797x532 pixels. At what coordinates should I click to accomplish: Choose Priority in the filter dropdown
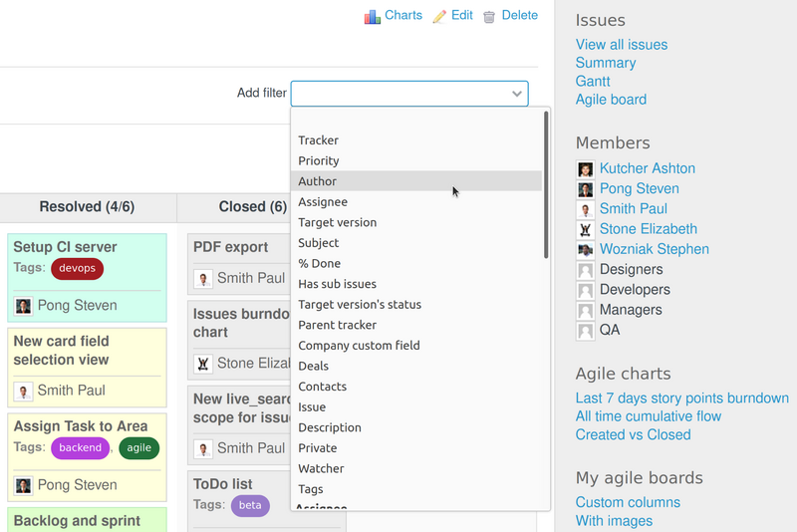[x=319, y=160]
